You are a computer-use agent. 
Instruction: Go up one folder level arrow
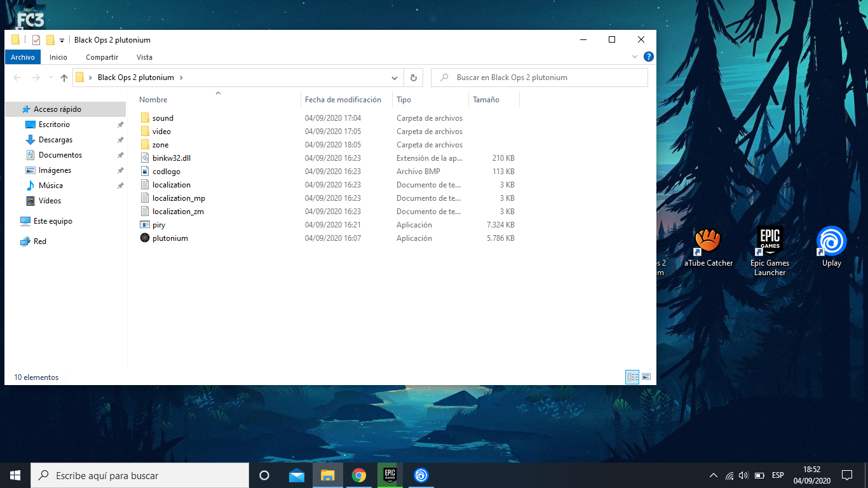point(64,78)
